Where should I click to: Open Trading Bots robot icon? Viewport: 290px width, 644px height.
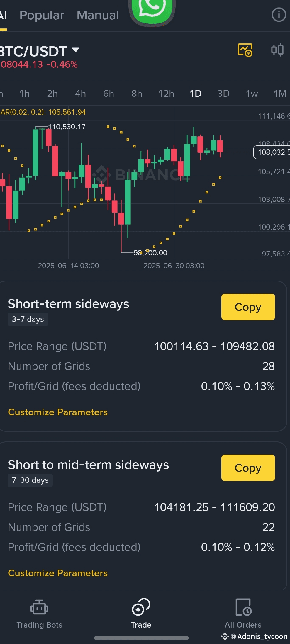(x=39, y=607)
